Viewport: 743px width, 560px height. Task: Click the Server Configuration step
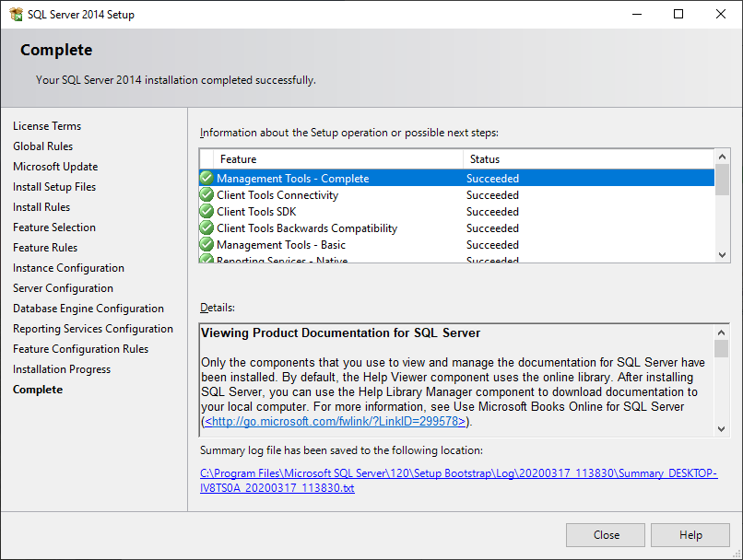coord(63,288)
